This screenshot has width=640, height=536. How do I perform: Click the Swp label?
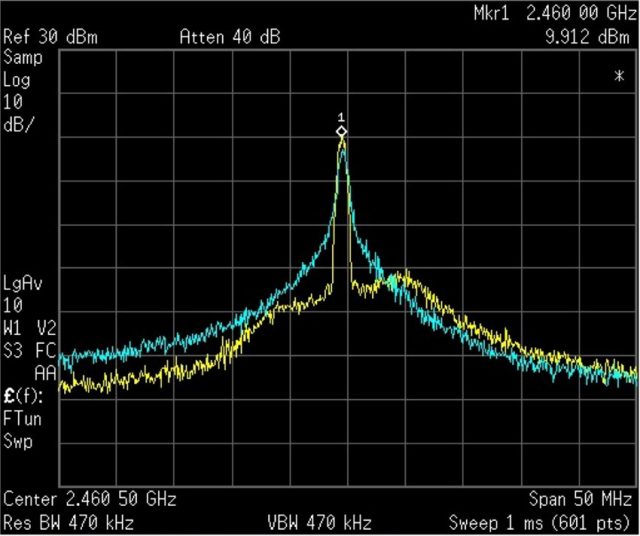click(18, 442)
